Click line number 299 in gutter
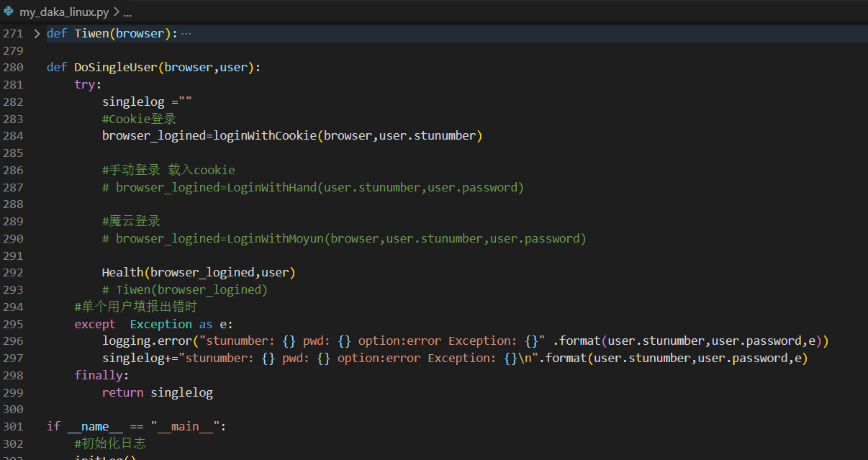 point(13,392)
